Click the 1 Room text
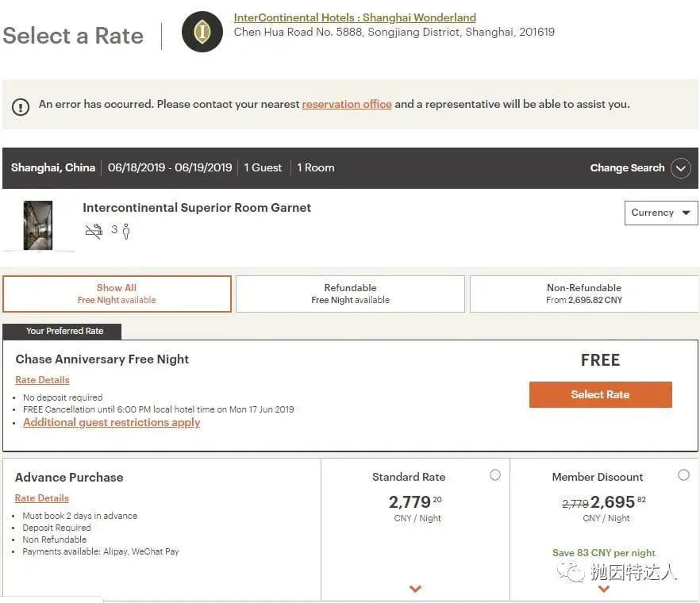The height and width of the screenshot is (603, 700). tap(316, 168)
